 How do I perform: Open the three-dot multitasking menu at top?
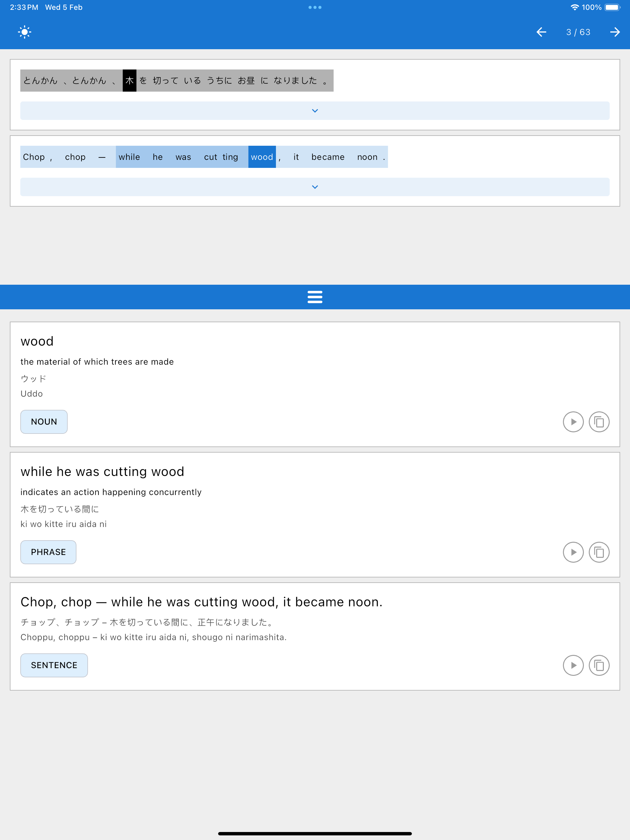coord(315,7)
